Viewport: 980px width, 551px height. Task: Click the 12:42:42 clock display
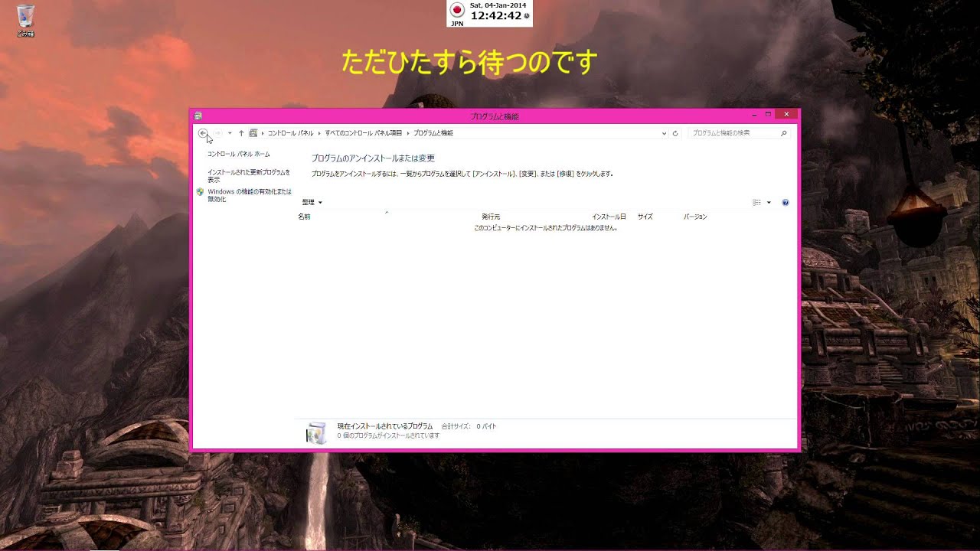click(496, 15)
